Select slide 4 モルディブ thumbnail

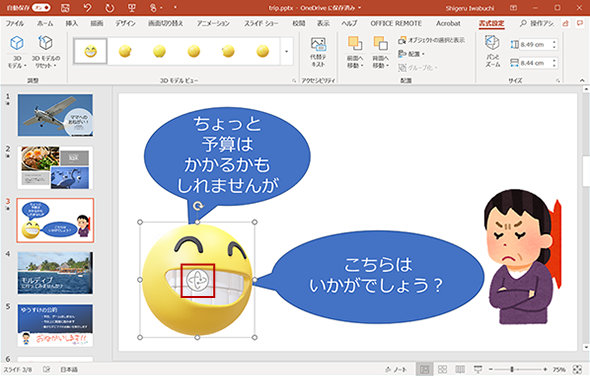pos(55,272)
